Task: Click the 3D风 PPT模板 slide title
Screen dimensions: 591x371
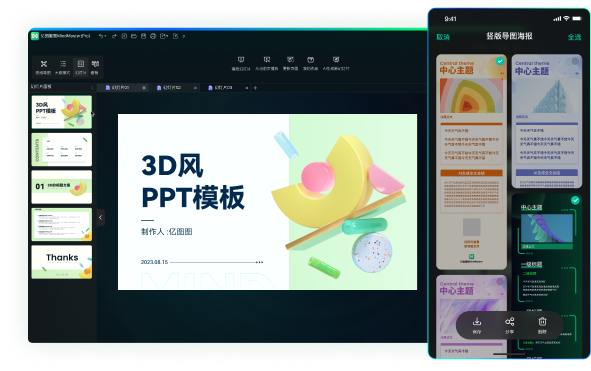Action: click(x=193, y=181)
